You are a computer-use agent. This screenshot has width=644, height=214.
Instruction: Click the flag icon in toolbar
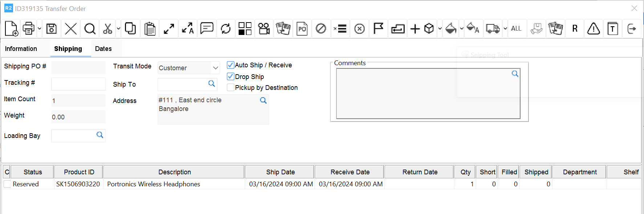(378, 28)
